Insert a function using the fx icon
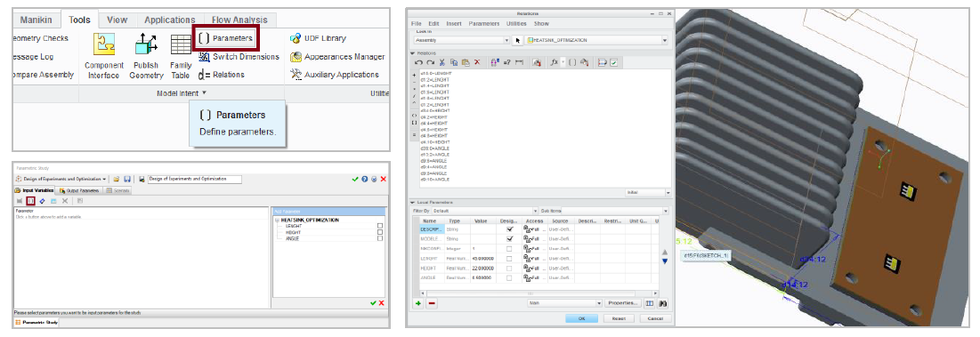 click(554, 61)
